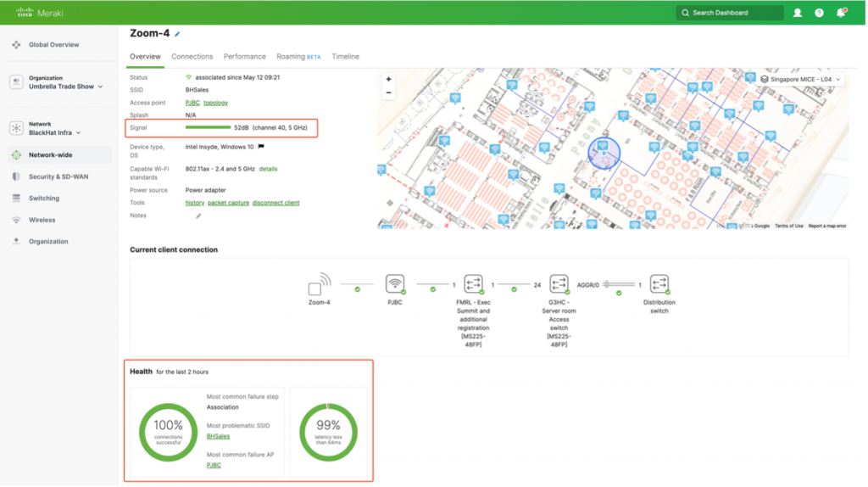Screen dimensions: 868x487
Task: Click the packet capture link
Action: point(228,203)
